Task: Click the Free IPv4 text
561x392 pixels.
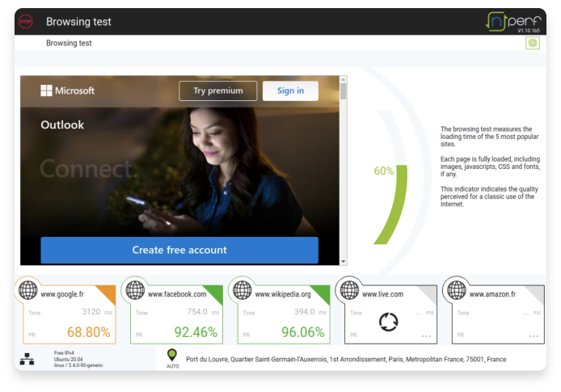Action: click(64, 353)
